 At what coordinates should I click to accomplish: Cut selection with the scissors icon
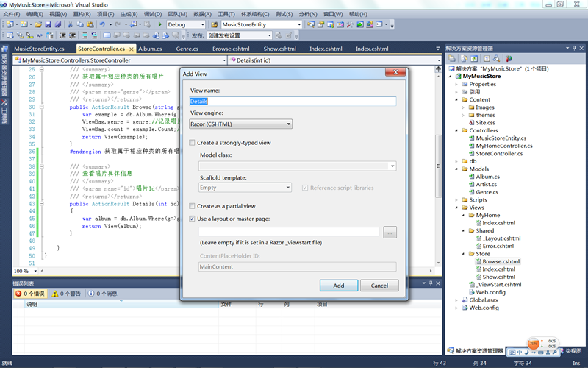71,24
